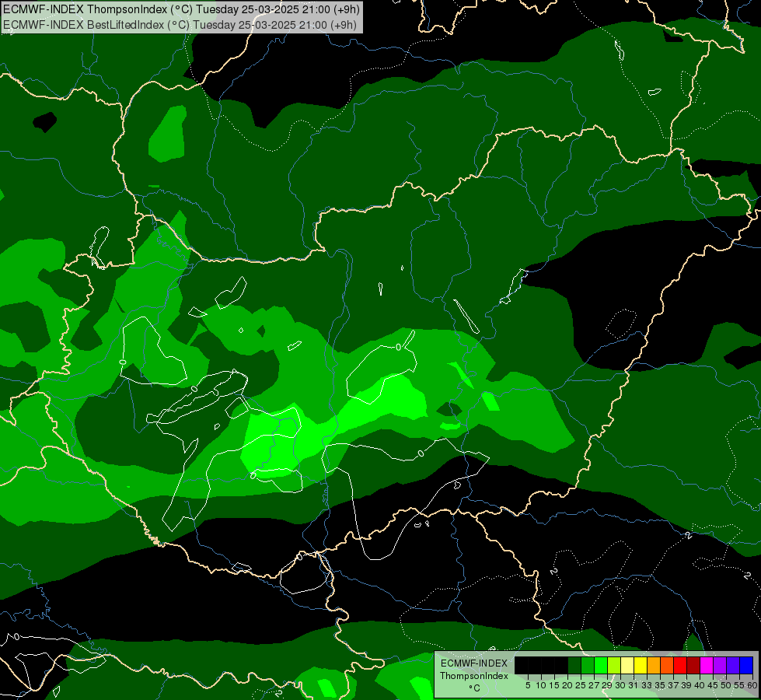Image resolution: width=761 pixels, height=700 pixels.
Task: Choose the bright red 37–39 legend swatch
Action: click(x=680, y=665)
